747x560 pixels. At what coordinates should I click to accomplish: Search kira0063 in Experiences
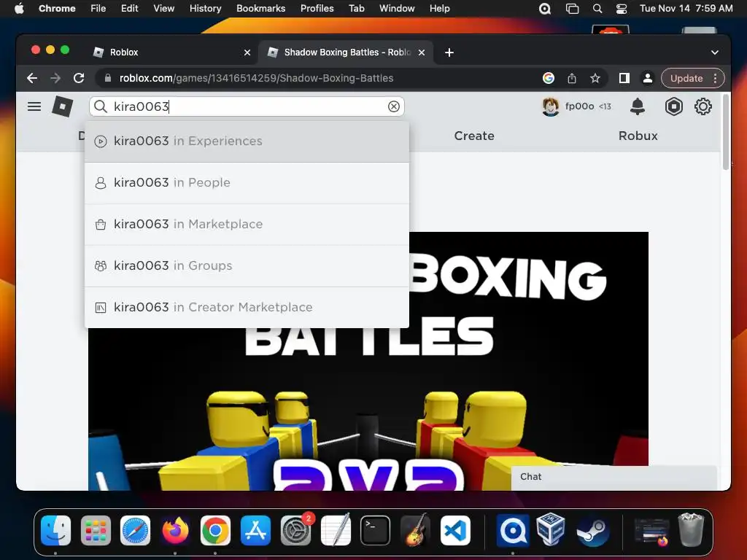247,141
